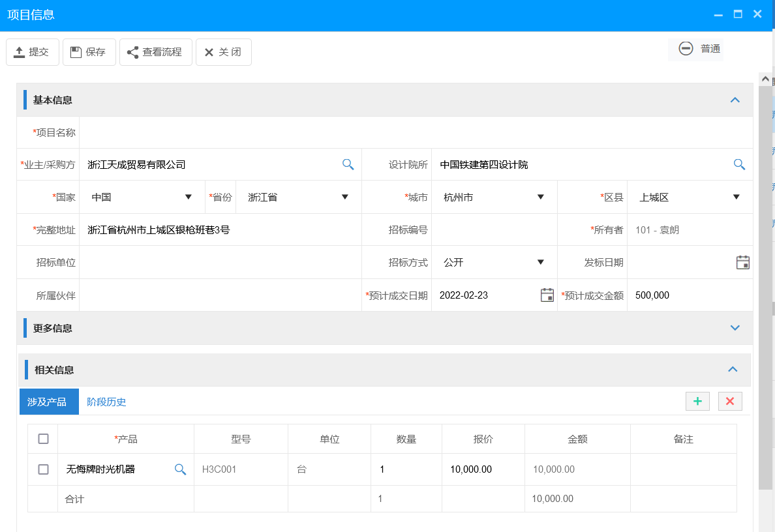Click the search icon in 设计院所 field
The width and height of the screenshot is (775, 532).
(739, 164)
